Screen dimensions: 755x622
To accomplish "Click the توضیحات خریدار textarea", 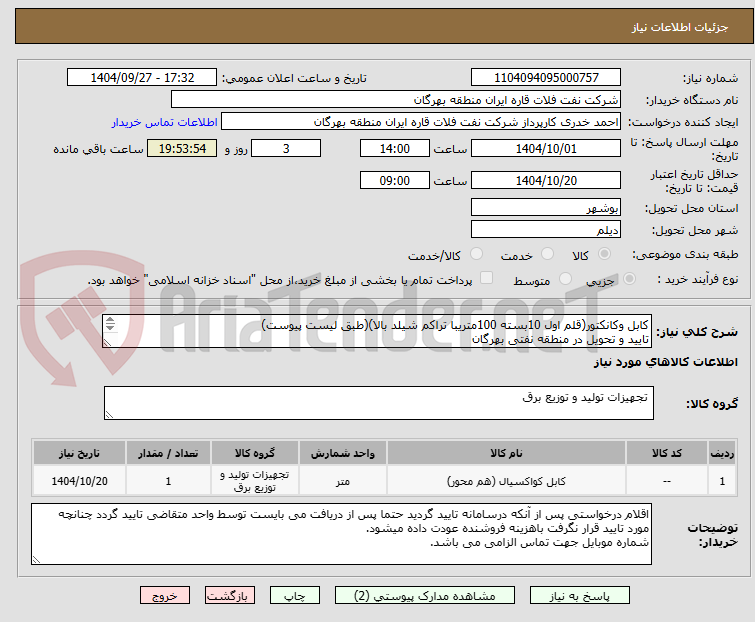I will (341, 534).
